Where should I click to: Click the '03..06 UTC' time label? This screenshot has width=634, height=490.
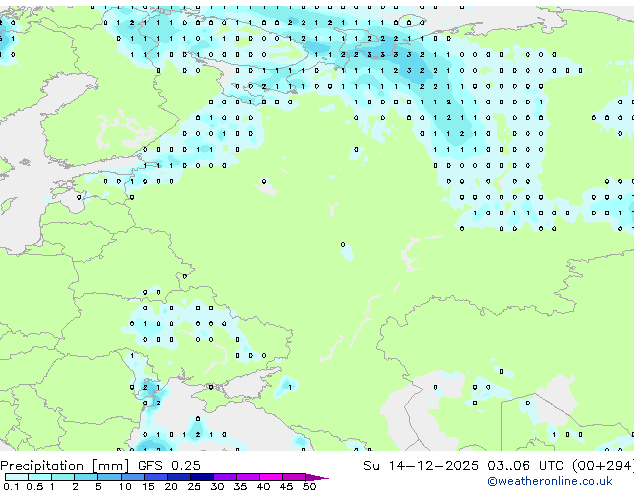525,466
